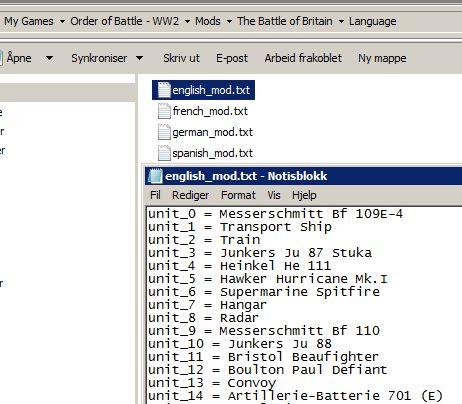
Task: Select english_mod.txt file name
Action: (x=211, y=90)
